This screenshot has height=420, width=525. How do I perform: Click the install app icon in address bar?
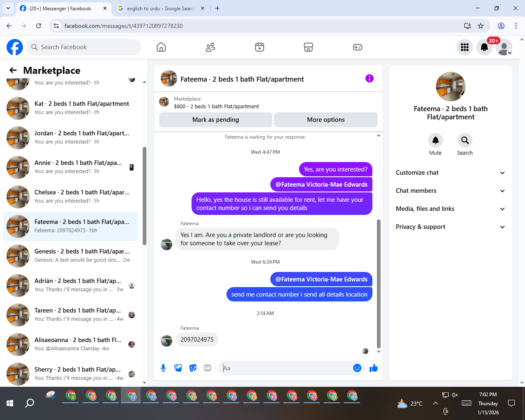click(467, 26)
